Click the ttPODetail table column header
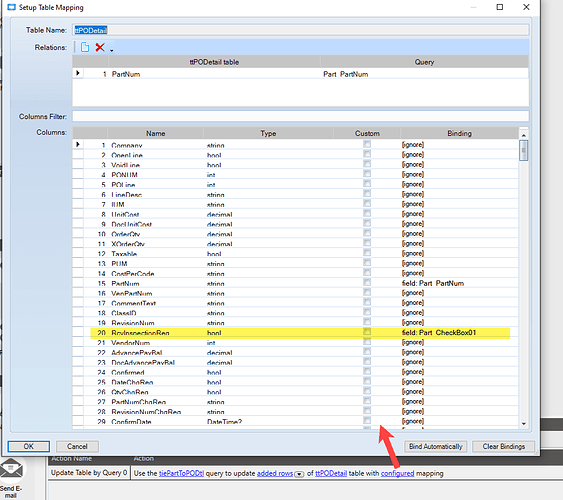The image size is (563, 500). 214,62
